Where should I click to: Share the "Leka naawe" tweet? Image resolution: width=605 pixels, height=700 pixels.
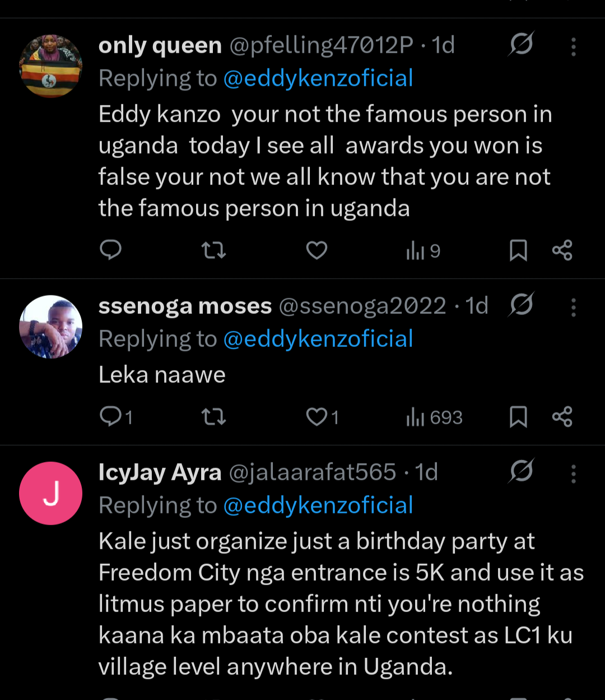[562, 416]
